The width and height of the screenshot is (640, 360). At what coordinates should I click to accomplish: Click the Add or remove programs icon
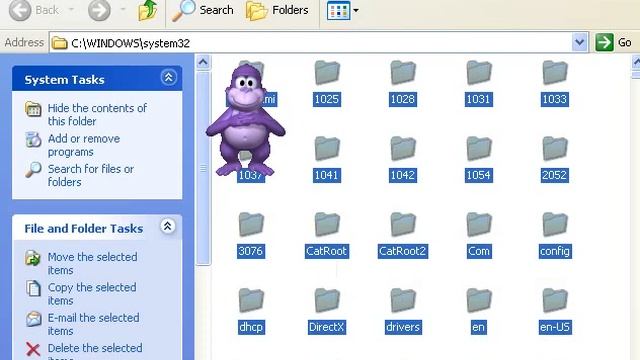point(33,140)
